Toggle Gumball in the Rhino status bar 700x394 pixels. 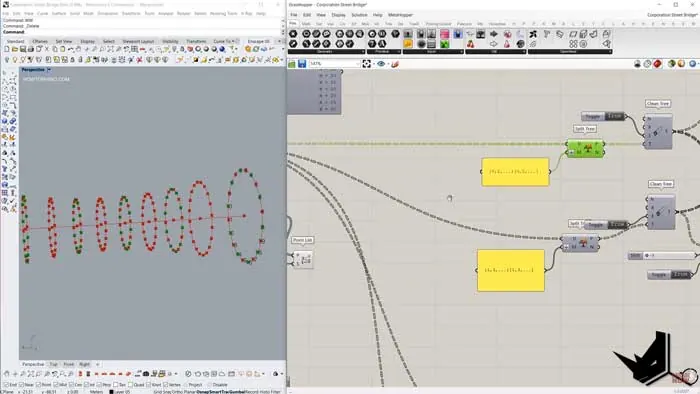(237, 392)
